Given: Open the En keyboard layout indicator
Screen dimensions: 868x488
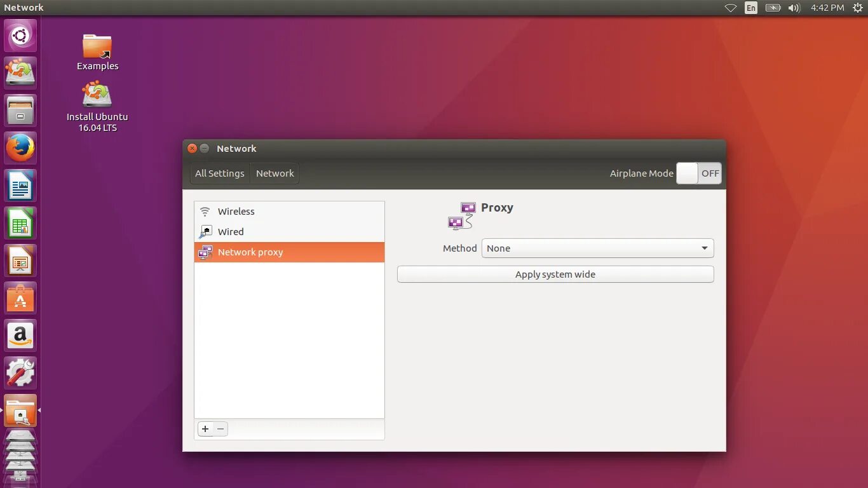Looking at the screenshot, I should point(751,8).
